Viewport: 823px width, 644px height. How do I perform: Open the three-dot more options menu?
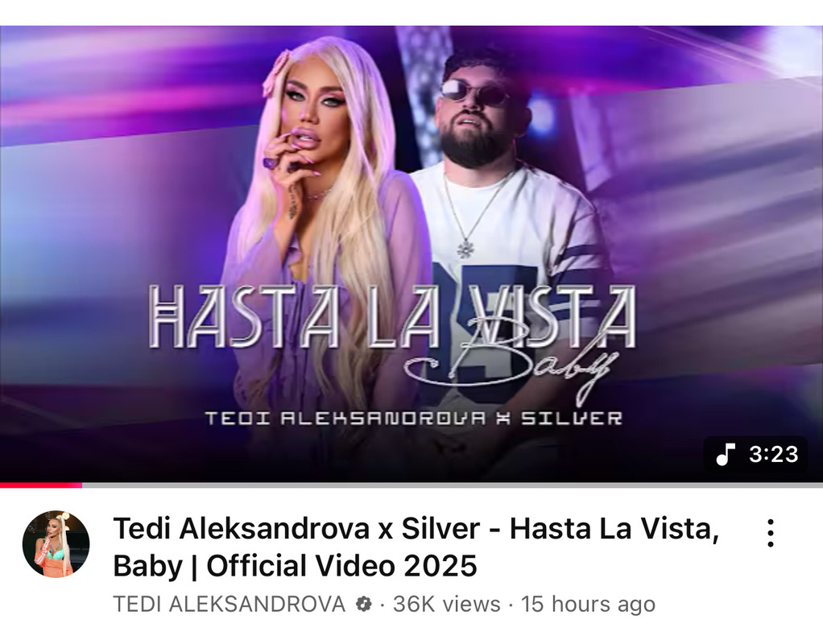770,533
